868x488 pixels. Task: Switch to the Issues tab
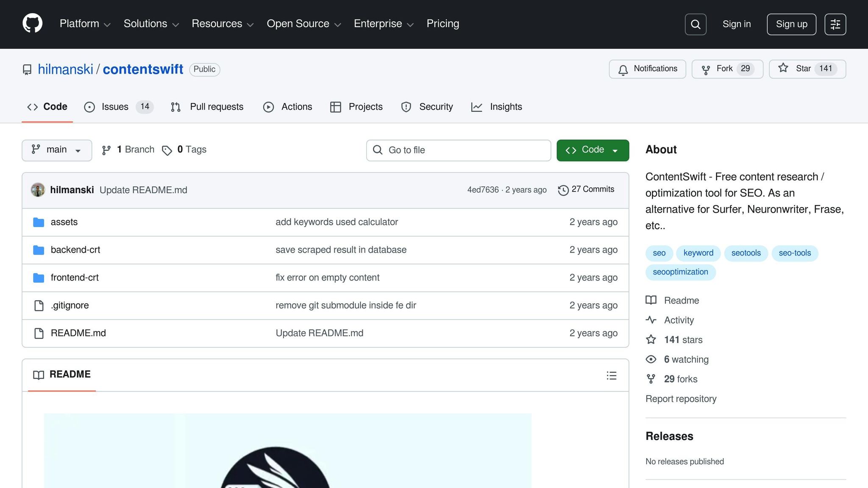pyautogui.click(x=114, y=107)
